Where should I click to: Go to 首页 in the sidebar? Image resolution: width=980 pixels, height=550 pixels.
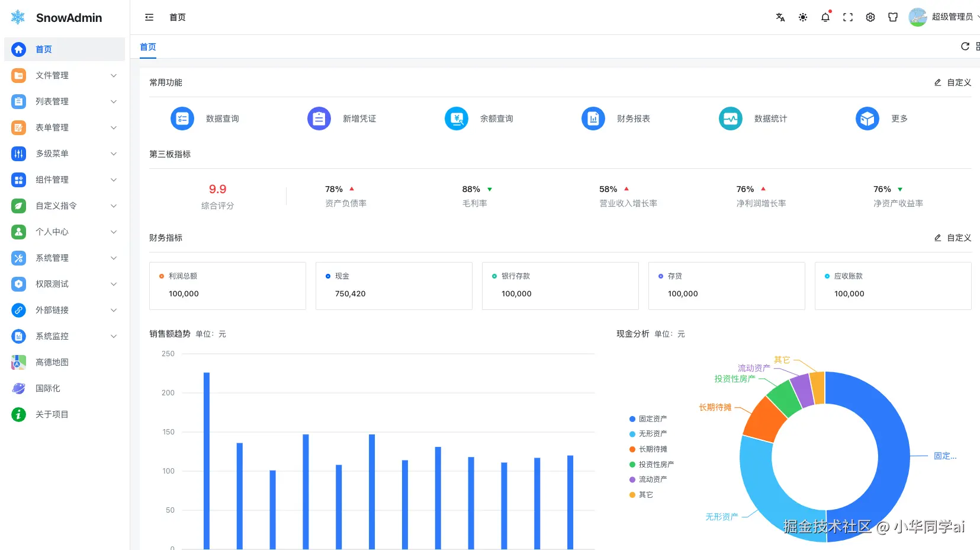(x=65, y=49)
